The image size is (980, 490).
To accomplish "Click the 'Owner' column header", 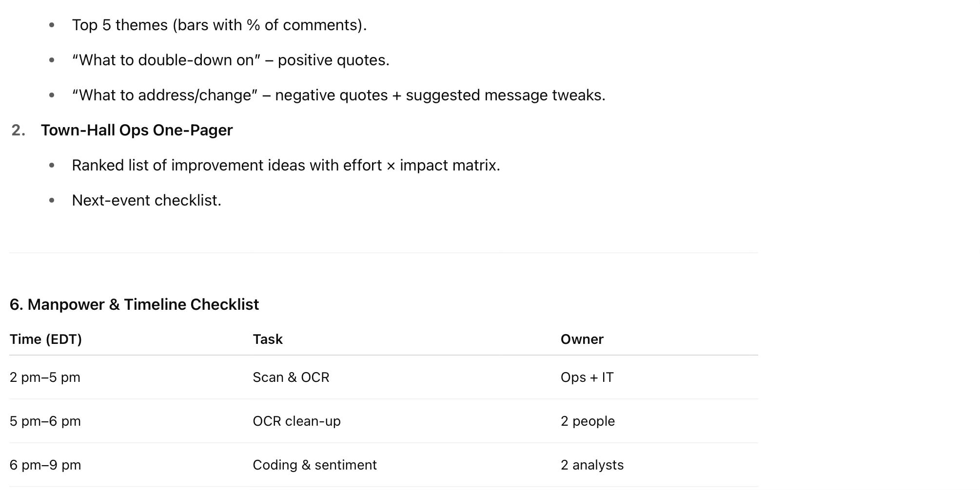I will point(582,339).
